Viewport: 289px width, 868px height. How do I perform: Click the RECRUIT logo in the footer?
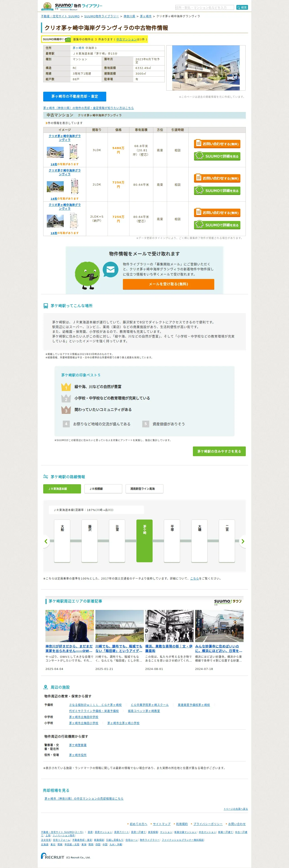tap(53, 856)
